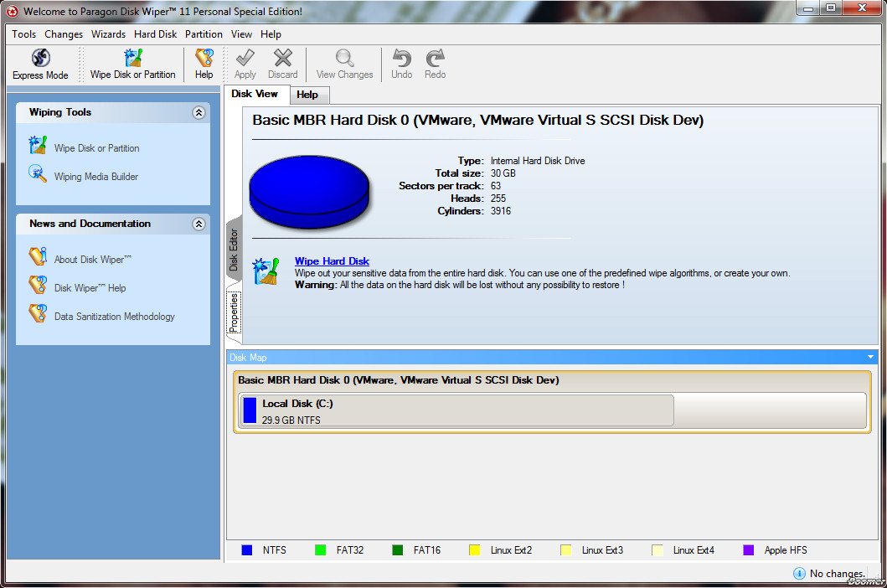Maximize the Paragon Disk Wiper window

(x=831, y=8)
